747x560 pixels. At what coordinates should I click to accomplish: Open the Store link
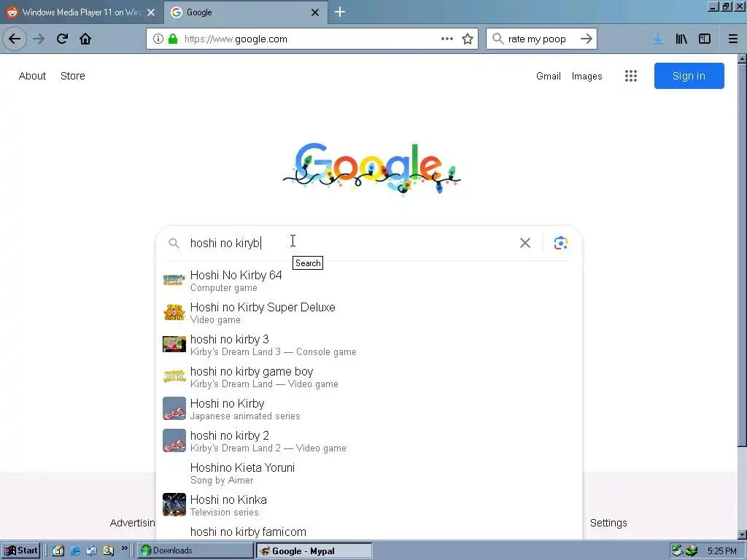point(73,76)
